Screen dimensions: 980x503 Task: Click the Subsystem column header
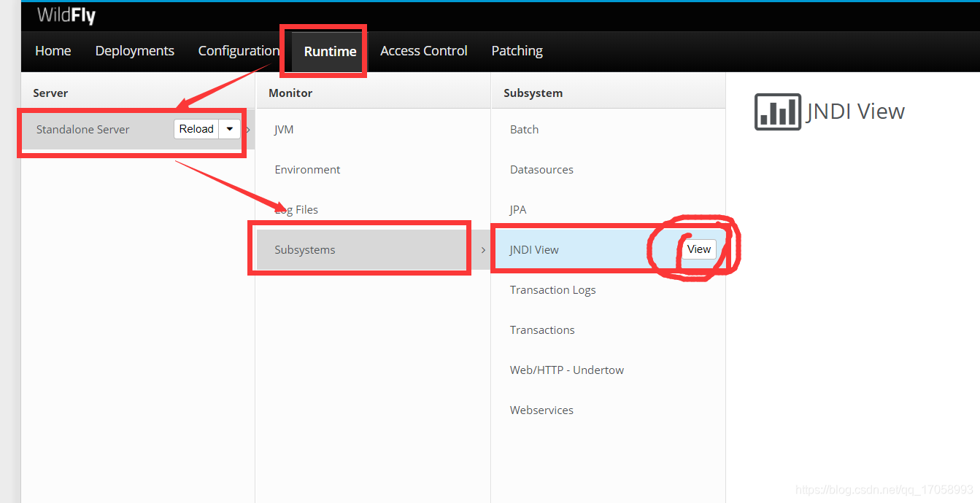point(533,93)
